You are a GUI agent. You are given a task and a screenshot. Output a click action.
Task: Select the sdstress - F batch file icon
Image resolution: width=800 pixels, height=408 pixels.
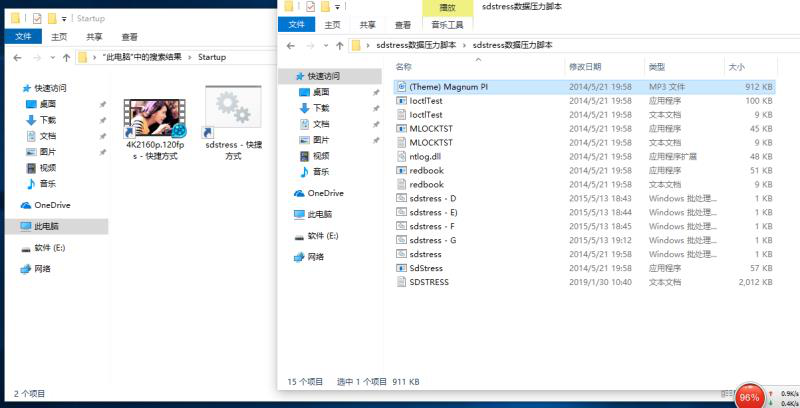(x=402, y=226)
